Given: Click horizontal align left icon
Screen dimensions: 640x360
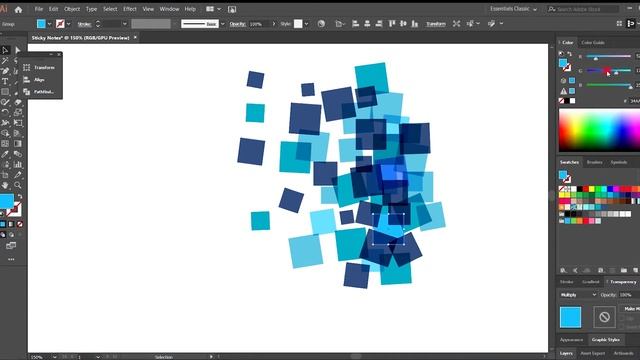Looking at the screenshot, I should click(x=356, y=24).
